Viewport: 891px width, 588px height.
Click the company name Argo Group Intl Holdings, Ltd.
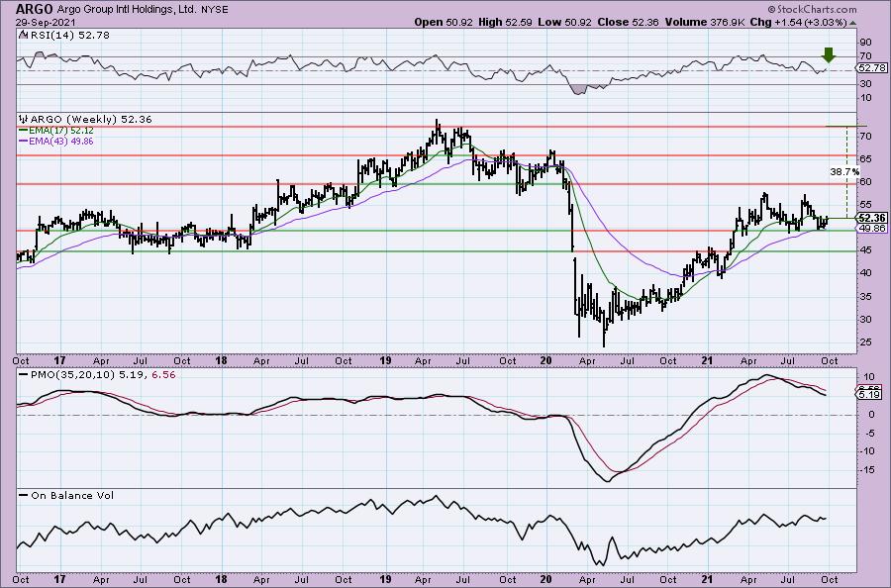pos(128,10)
